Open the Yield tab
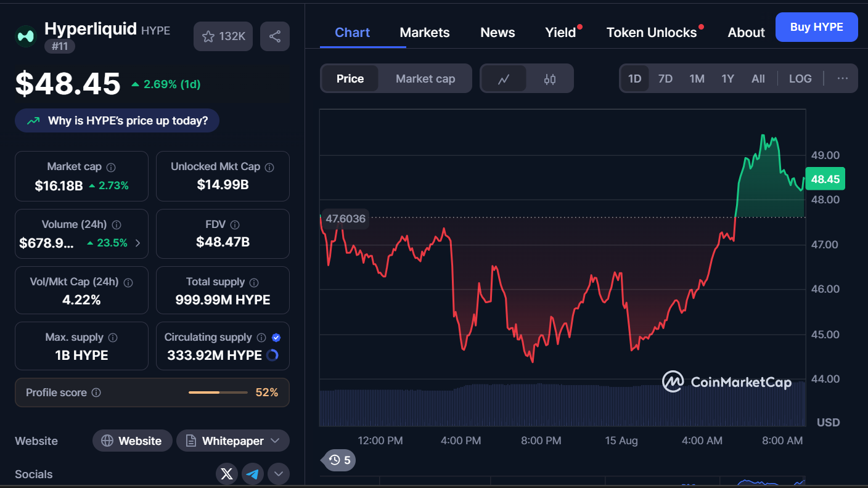Viewport: 868px width, 488px height. 560,33
